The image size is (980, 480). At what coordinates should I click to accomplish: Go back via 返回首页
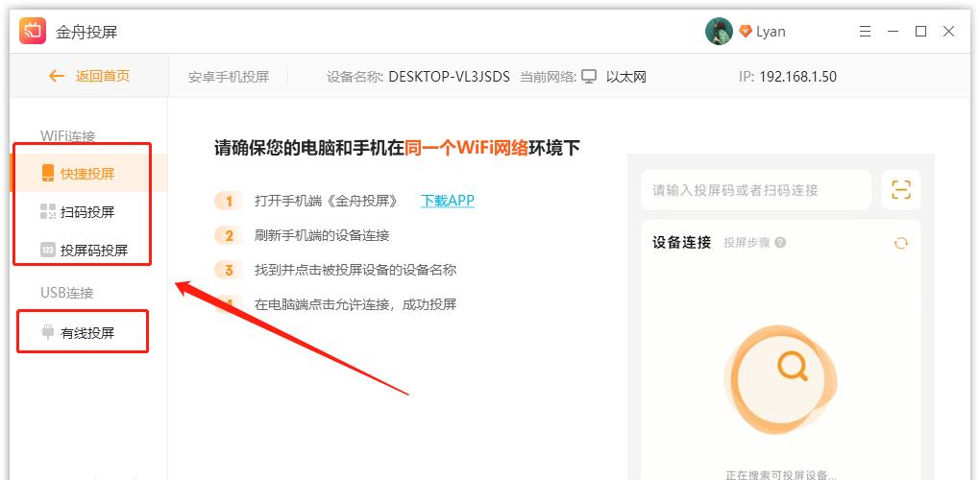[x=103, y=76]
